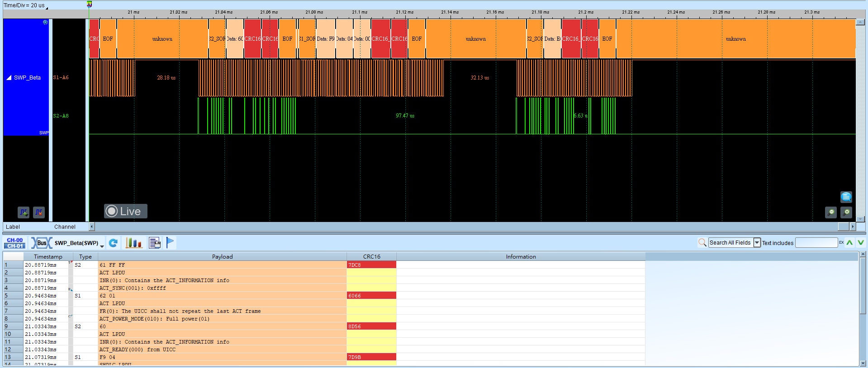868x368 pixels.
Task: Open the Search All Fields dropdown
Action: tap(757, 243)
